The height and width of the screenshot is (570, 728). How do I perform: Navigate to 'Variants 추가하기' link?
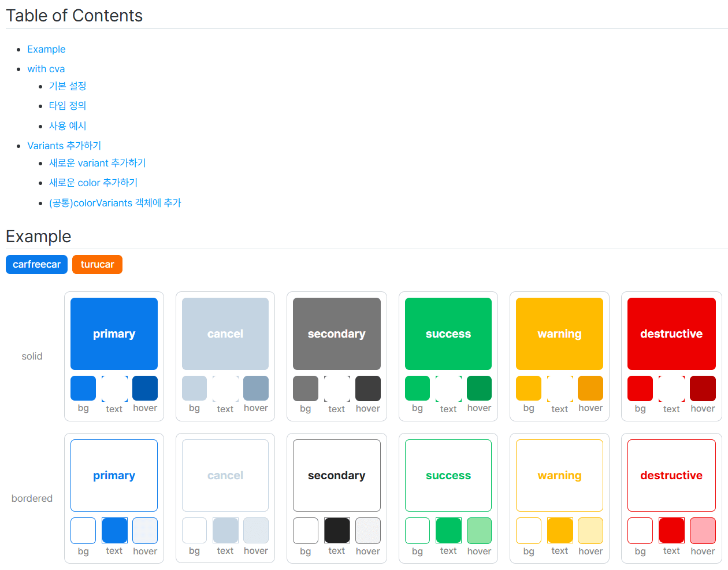pos(64,146)
